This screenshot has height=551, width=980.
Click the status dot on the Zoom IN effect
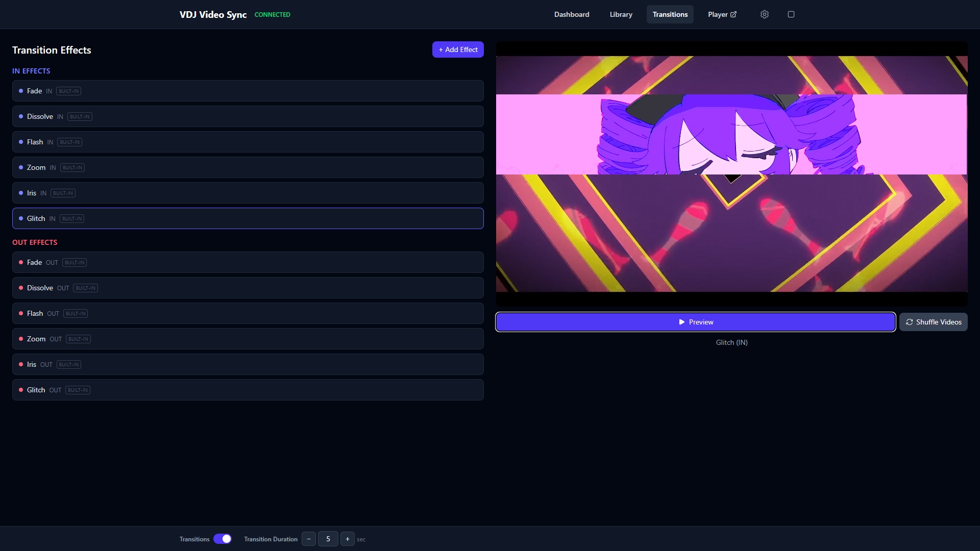pos(21,167)
